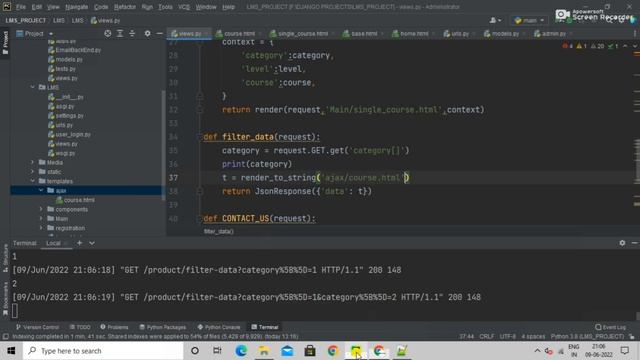Open the Project view dropdown arrow
Viewport: 640px width, 360px height.
coord(51,34)
